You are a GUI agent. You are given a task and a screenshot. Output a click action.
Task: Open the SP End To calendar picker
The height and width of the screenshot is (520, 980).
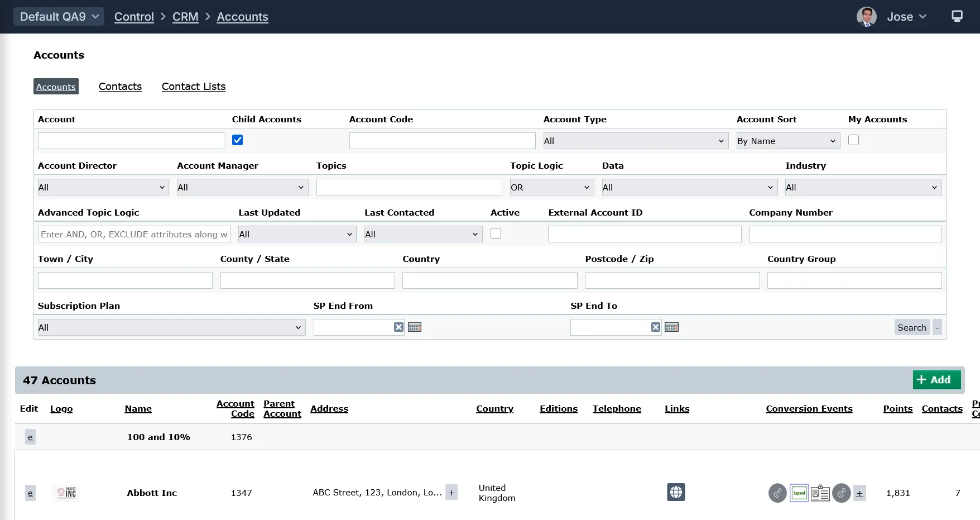coord(671,327)
